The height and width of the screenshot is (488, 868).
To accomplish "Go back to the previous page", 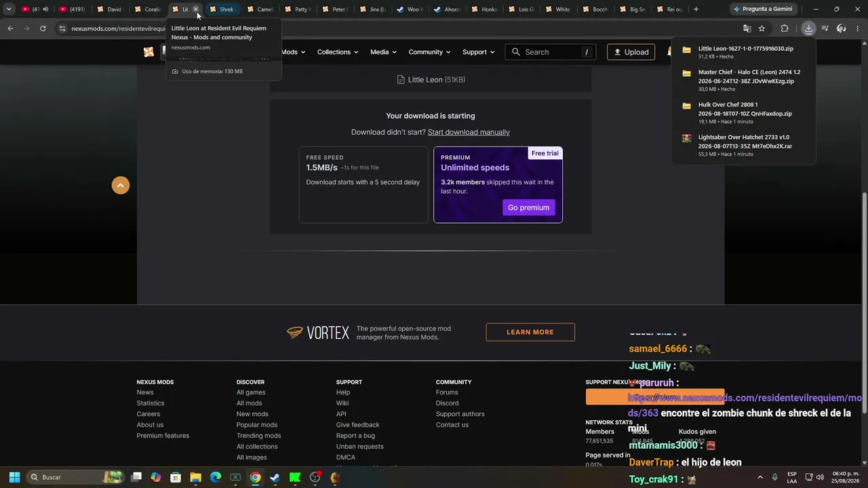I will tap(10, 28).
